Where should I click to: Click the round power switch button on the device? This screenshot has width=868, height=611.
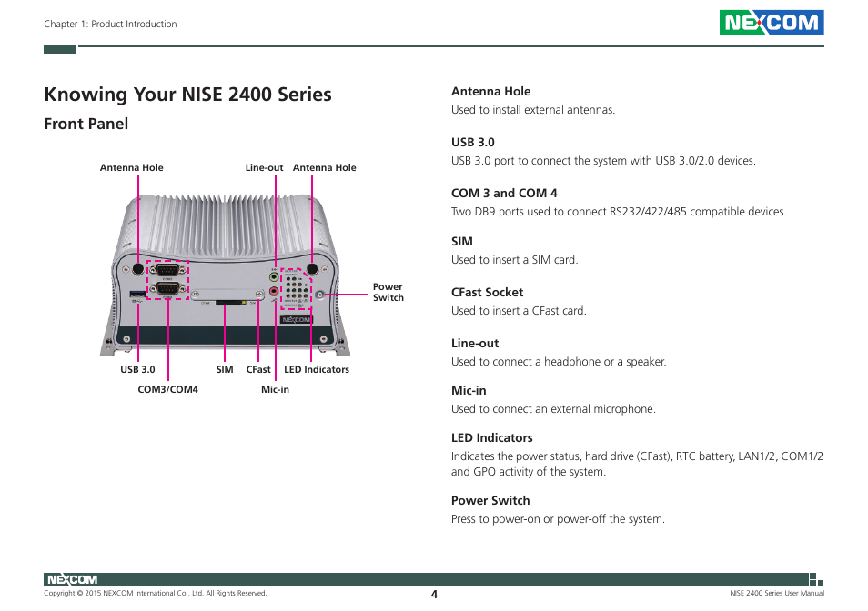click(320, 295)
